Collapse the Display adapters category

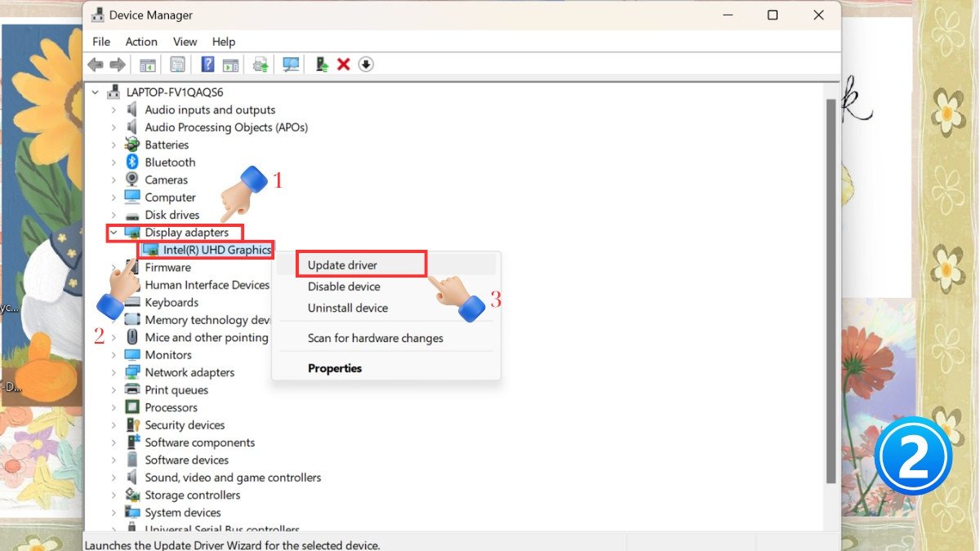pos(114,232)
